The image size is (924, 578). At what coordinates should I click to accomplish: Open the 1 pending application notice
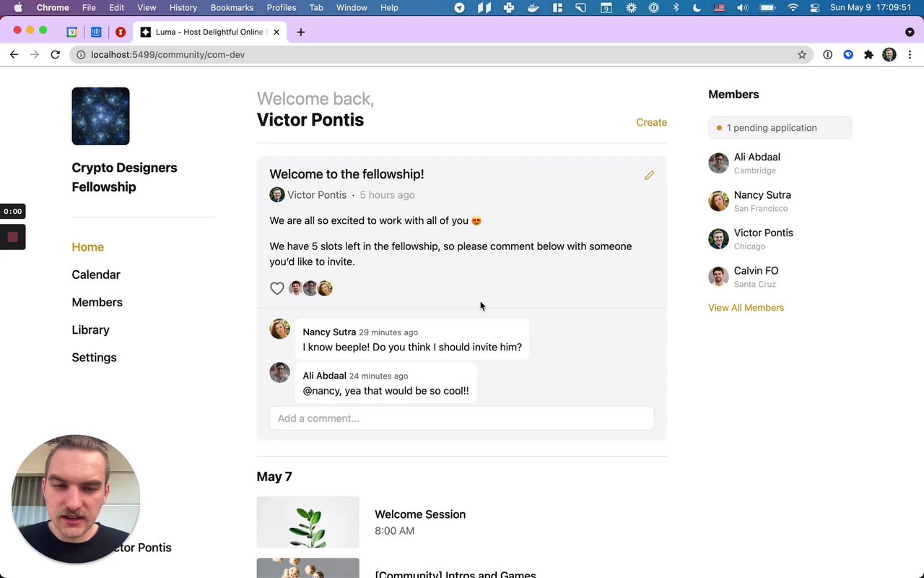coord(780,128)
